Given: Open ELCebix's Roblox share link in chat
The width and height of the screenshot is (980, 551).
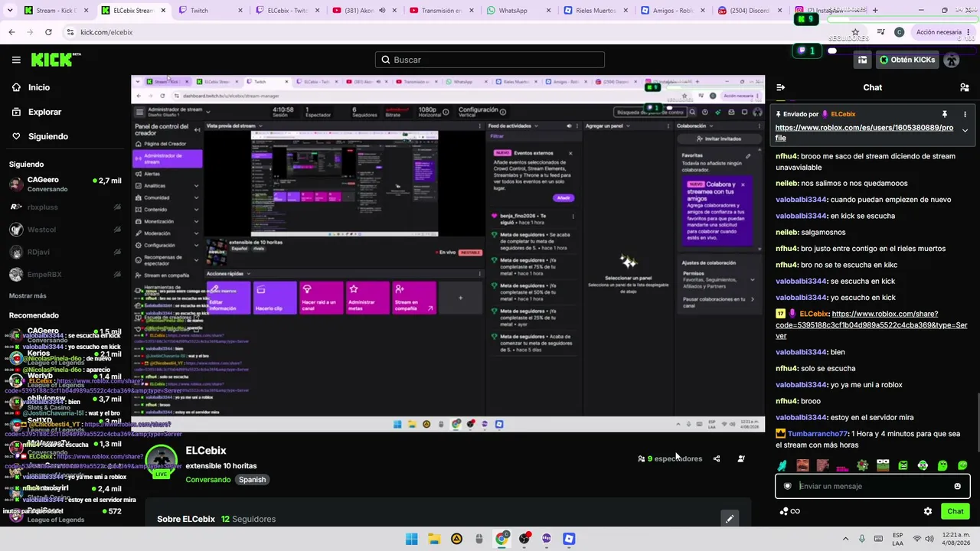Looking at the screenshot, I should 871,324.
